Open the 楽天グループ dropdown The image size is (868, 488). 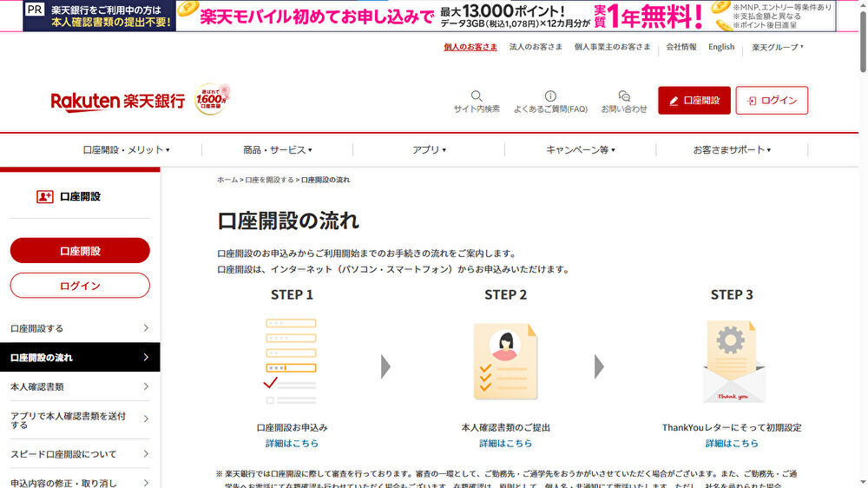point(778,47)
